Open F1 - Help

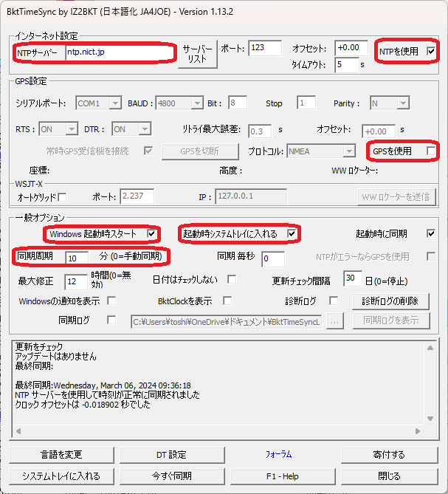click(283, 476)
